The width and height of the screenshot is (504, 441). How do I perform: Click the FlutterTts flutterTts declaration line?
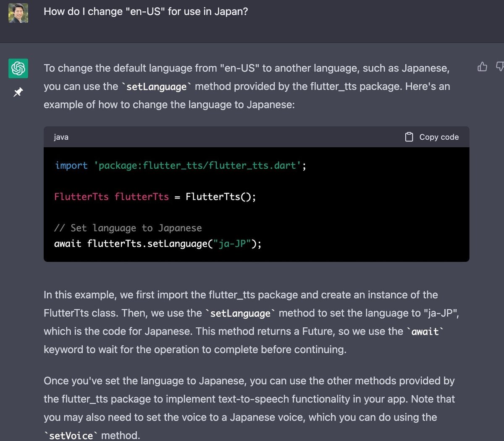155,196
